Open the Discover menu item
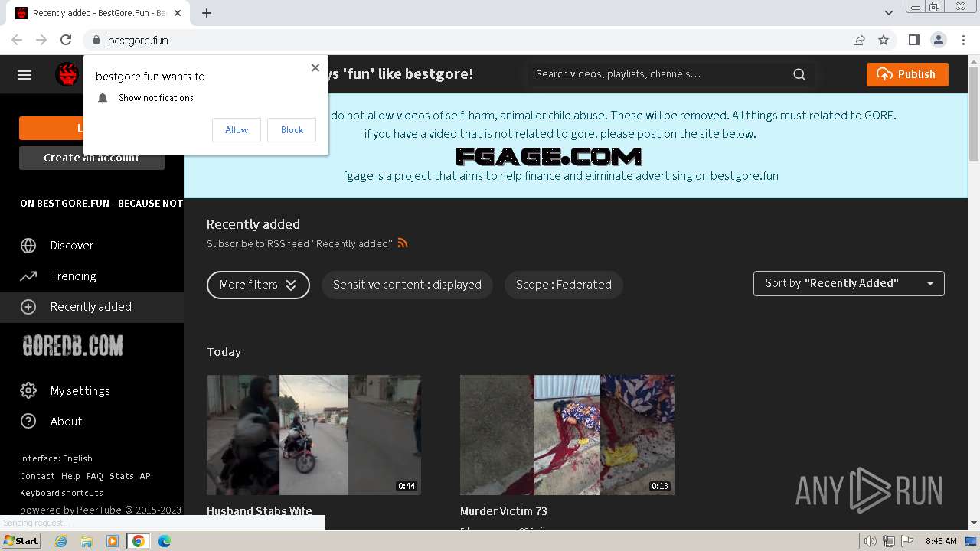This screenshot has height=551, width=980. click(72, 246)
